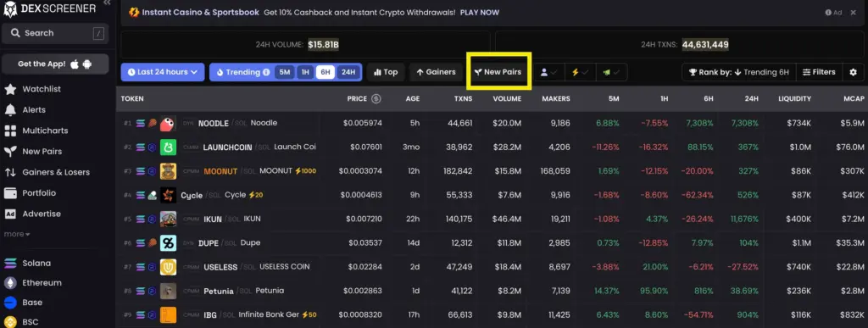Click LAUNCHCOIN market cap $76.0M

point(850,147)
